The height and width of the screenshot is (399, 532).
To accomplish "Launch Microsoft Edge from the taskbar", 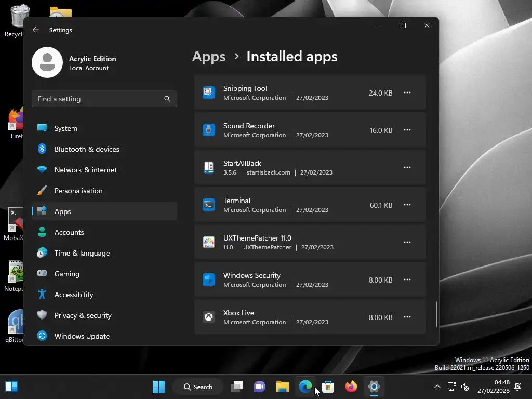I will click(305, 387).
